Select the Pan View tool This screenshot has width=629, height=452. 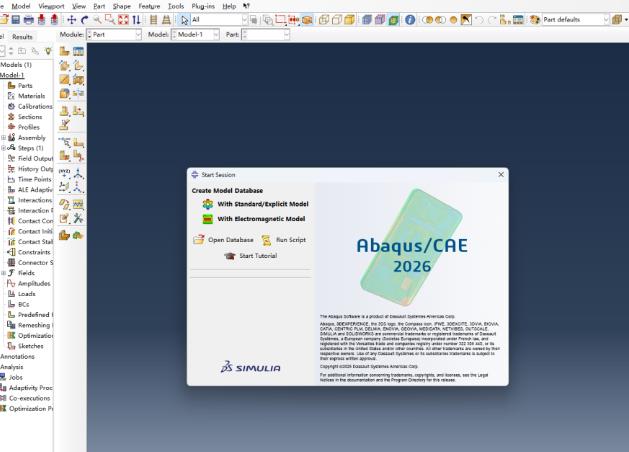(x=71, y=20)
